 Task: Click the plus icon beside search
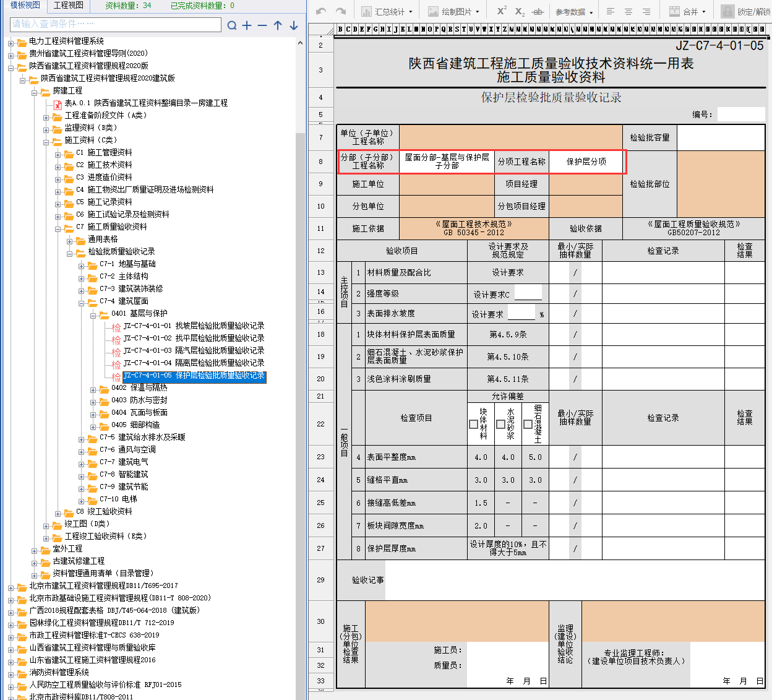tap(247, 25)
